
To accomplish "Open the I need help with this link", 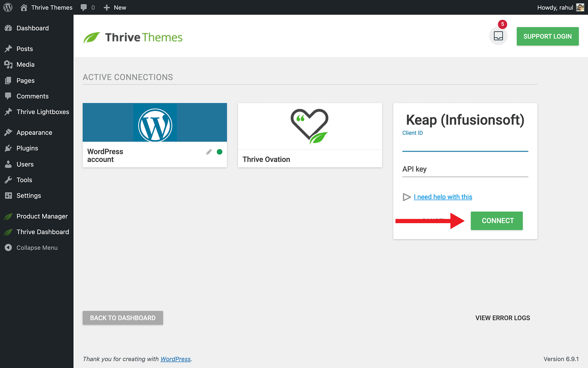I will click(443, 197).
